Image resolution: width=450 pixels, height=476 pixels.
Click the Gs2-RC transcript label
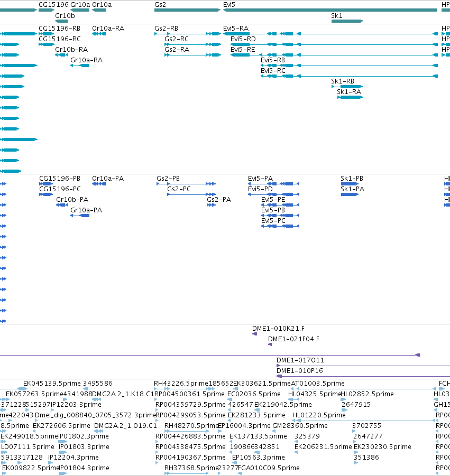[x=177, y=39]
